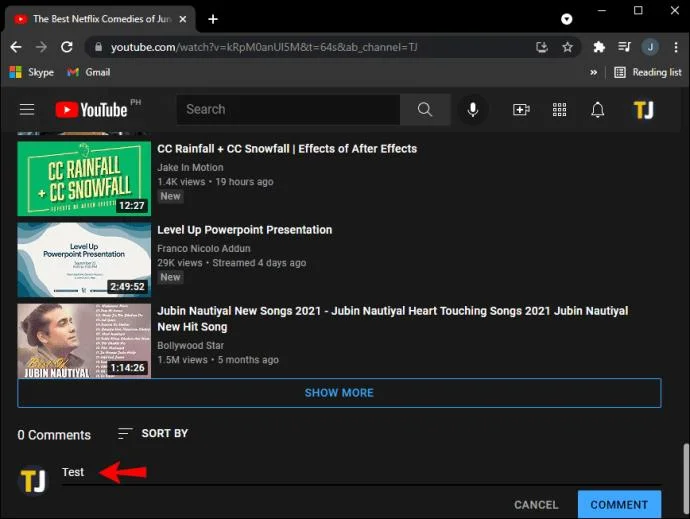The width and height of the screenshot is (690, 519).
Task: Reload the current page
Action: [x=67, y=47]
